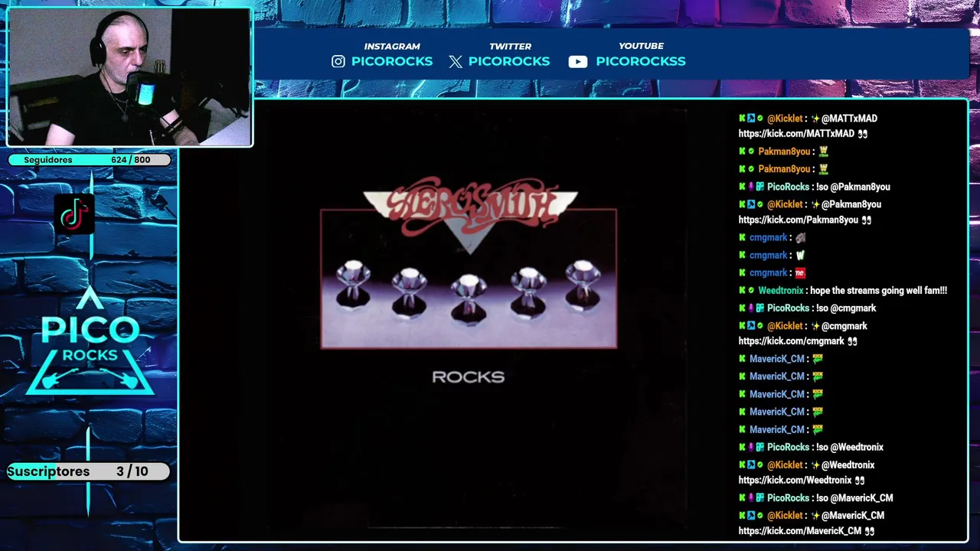Click the TWITTER header label
Screen dimensions: 980x551
tap(511, 47)
